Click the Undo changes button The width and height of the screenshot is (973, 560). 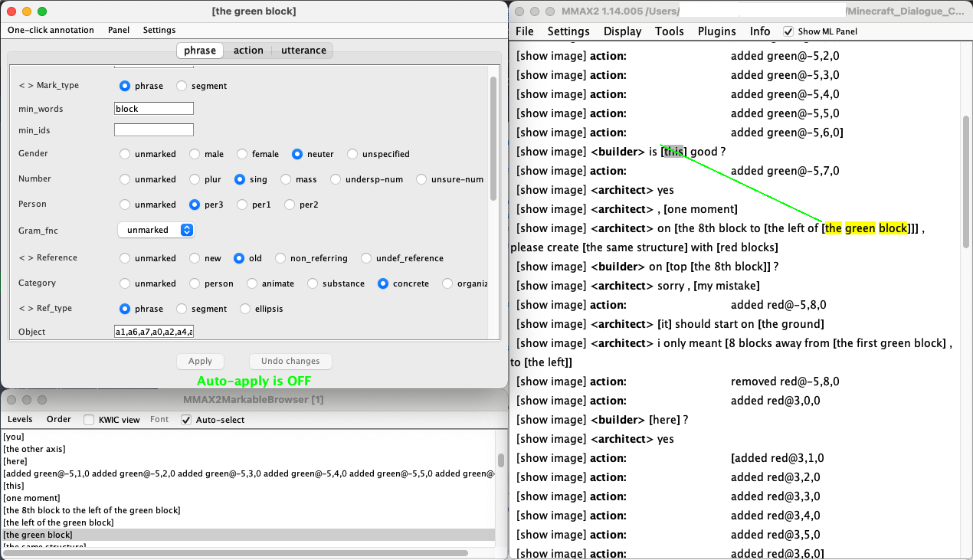point(290,361)
